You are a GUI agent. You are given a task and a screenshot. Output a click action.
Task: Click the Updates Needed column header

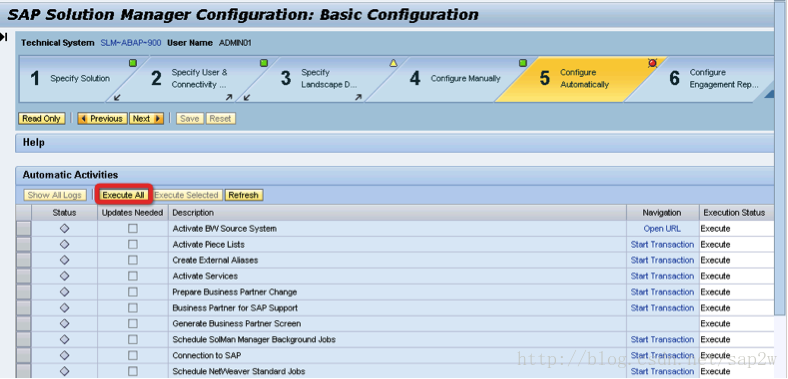(133, 213)
